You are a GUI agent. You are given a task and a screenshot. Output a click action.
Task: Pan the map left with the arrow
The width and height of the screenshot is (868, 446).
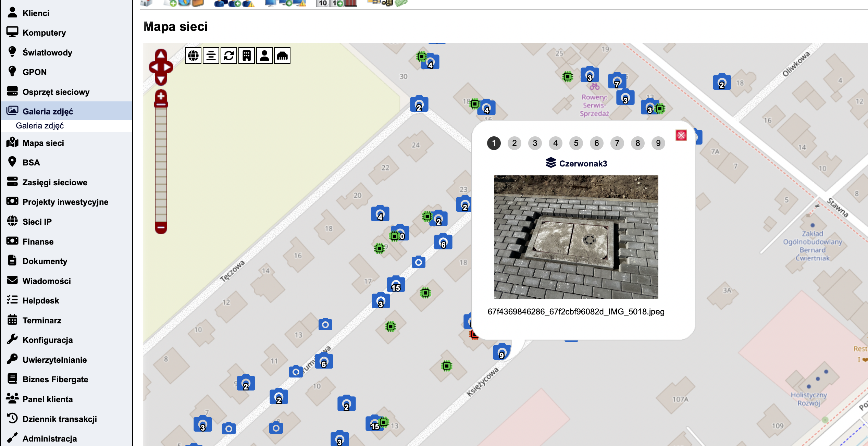[154, 67]
